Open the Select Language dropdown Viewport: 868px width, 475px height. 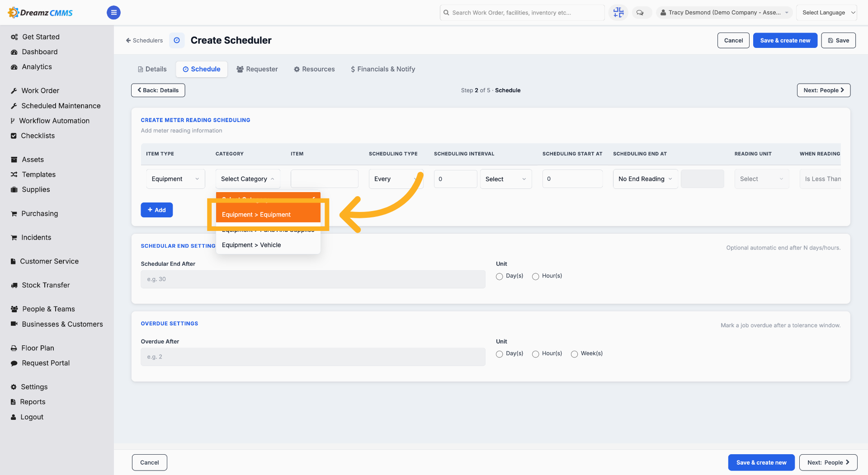[x=826, y=13]
